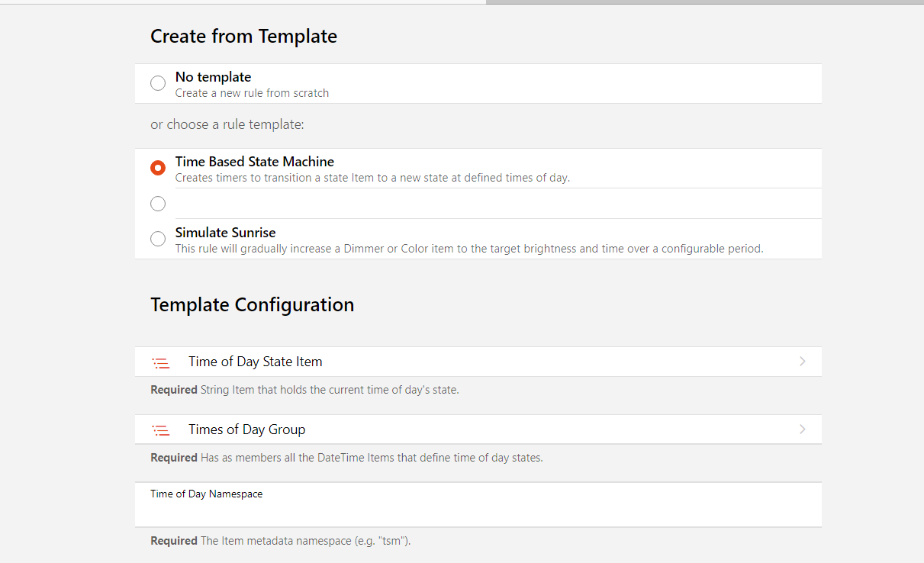The height and width of the screenshot is (563, 924).
Task: Expand Time of Day State Item chevron
Action: coord(802,362)
